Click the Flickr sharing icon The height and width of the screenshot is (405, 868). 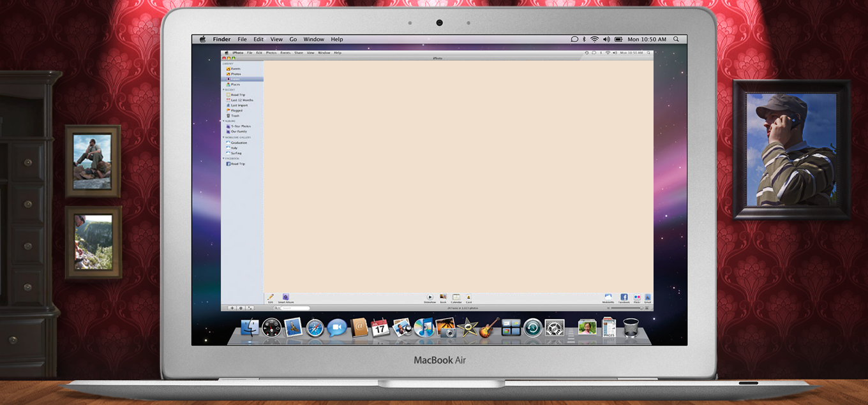637,297
